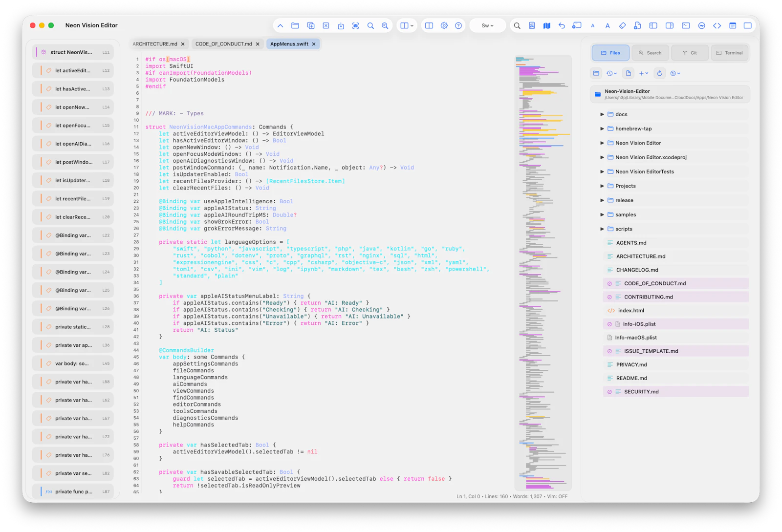Click the circular wave activity icon
782x532 pixels.
click(702, 26)
